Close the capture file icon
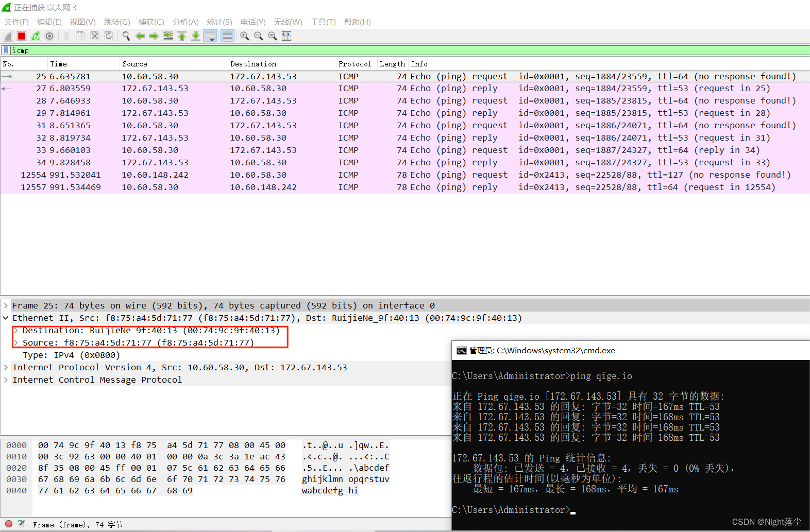 tap(95, 36)
